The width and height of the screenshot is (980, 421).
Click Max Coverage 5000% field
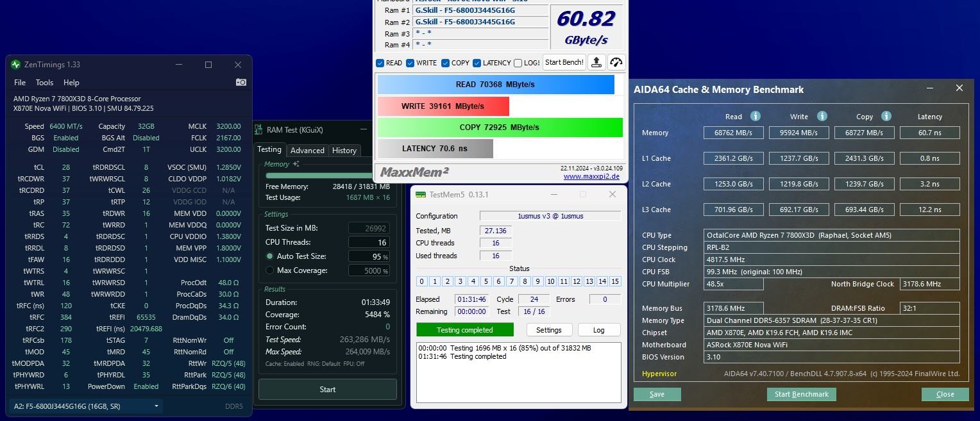point(369,270)
